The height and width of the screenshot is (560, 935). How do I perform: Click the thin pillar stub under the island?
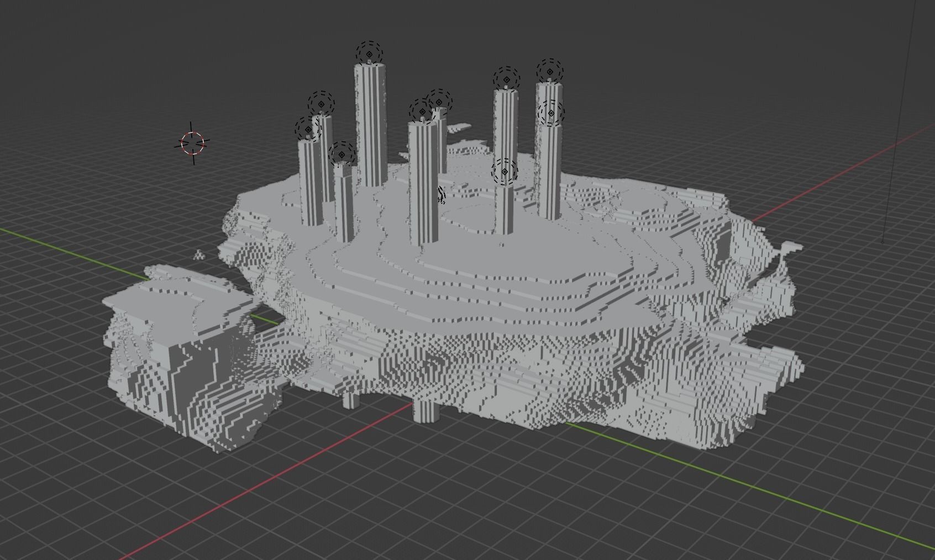click(349, 400)
